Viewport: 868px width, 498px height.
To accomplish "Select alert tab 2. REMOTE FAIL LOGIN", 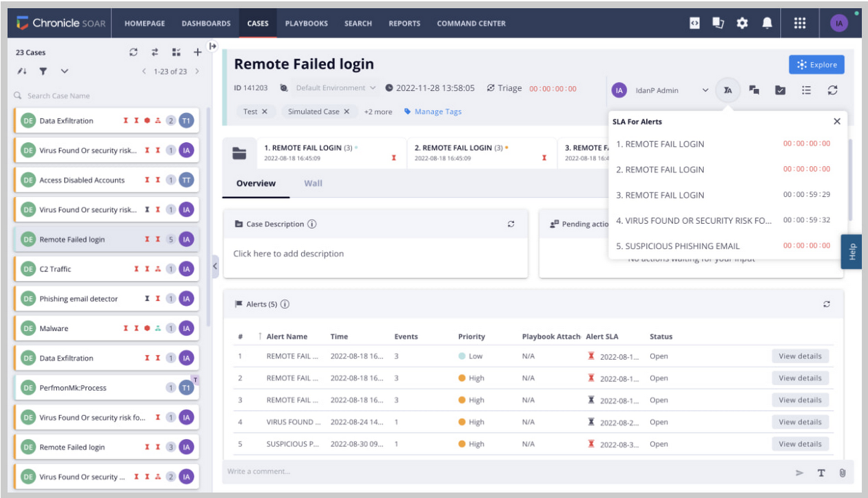I will pos(481,153).
